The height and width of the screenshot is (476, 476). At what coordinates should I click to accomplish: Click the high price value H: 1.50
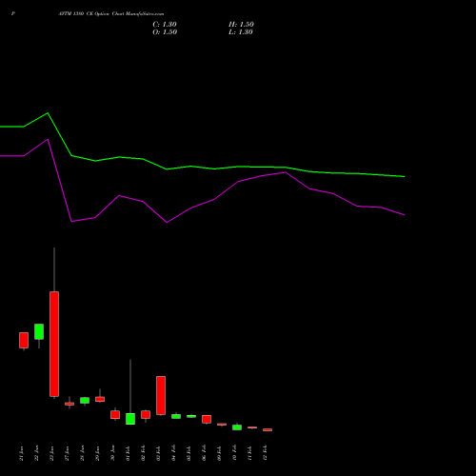point(241,25)
